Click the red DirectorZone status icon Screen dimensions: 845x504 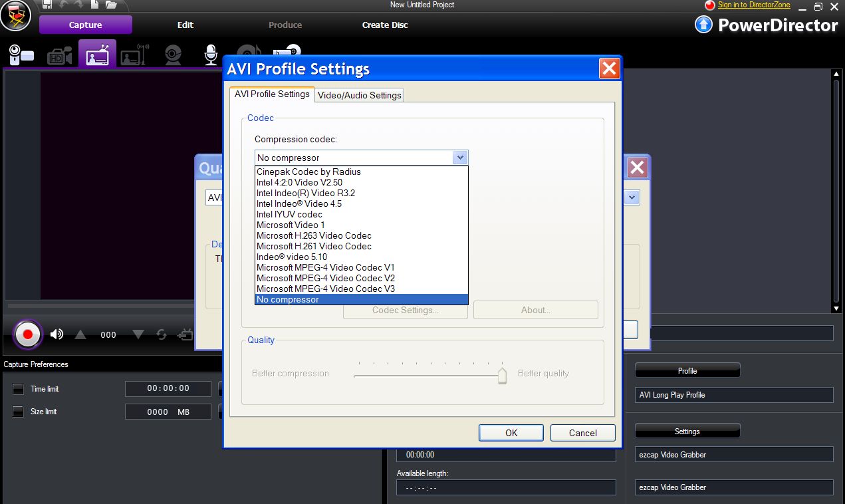[710, 5]
